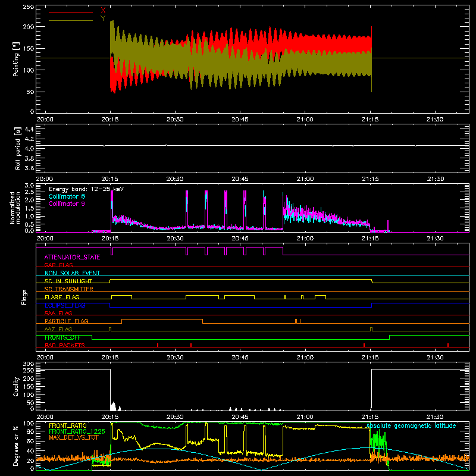Click the 3.6 tick on Roll period axis
Screen dimensions: 476x476
pos(29,168)
